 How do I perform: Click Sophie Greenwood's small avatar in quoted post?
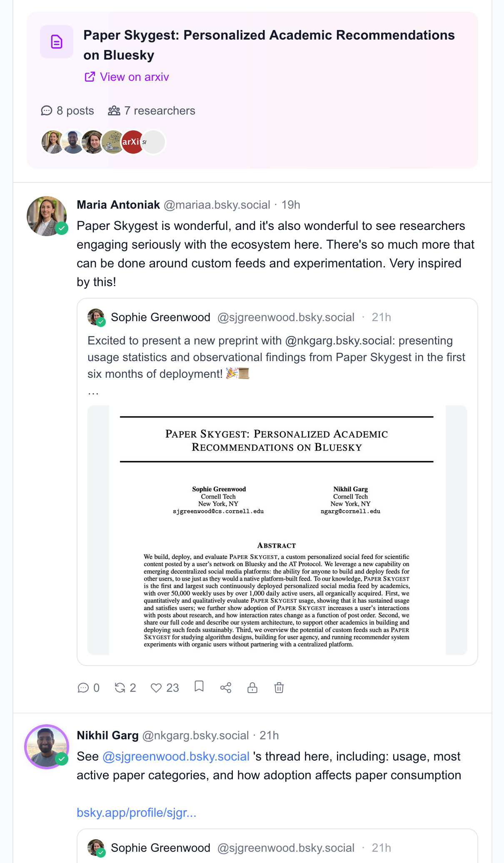[96, 317]
